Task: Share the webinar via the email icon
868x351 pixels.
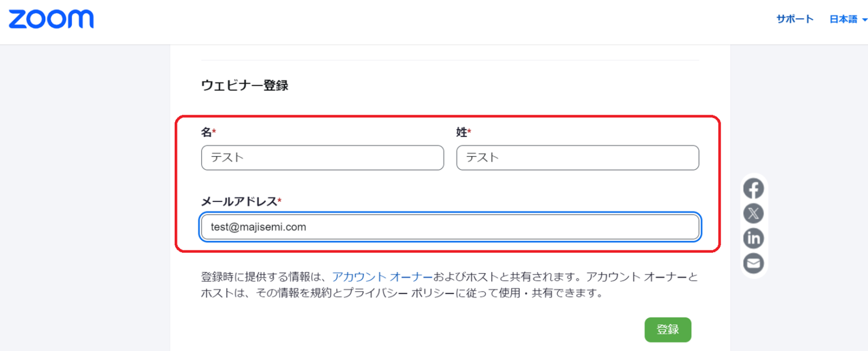Action: 753,263
